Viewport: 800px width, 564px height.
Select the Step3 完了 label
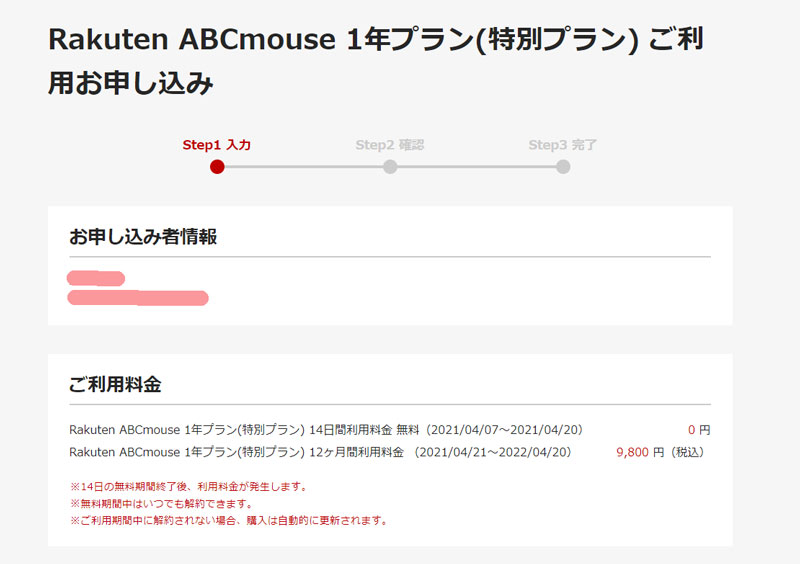click(563, 145)
